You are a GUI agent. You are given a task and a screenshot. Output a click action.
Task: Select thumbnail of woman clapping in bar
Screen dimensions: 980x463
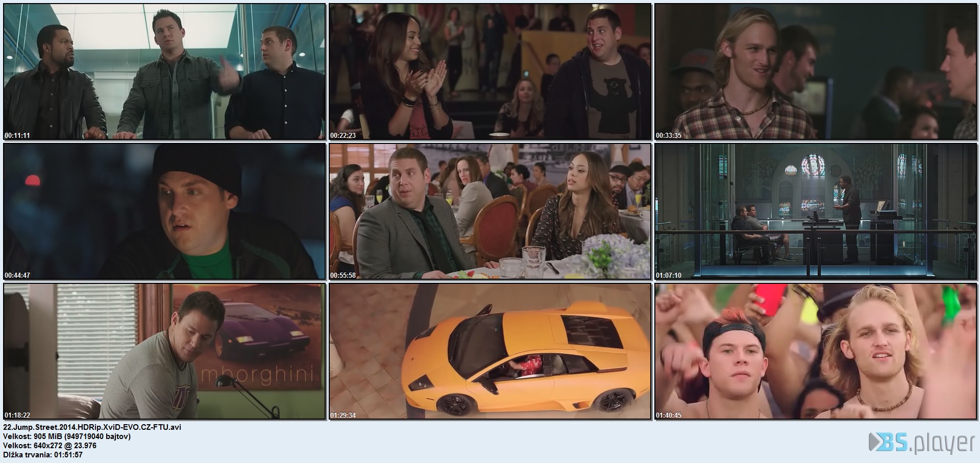pos(490,71)
